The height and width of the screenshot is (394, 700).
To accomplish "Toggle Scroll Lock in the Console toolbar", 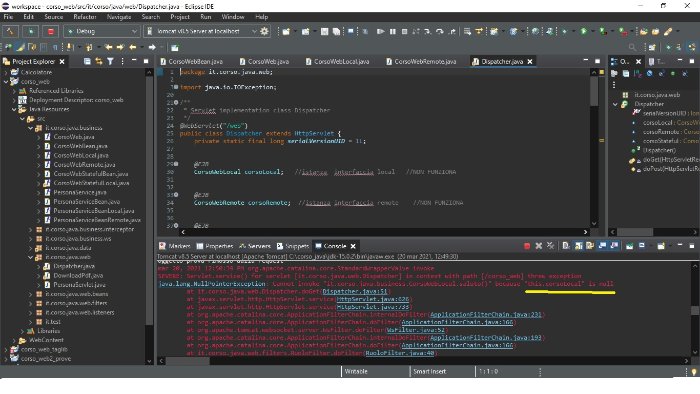I will tap(579, 246).
